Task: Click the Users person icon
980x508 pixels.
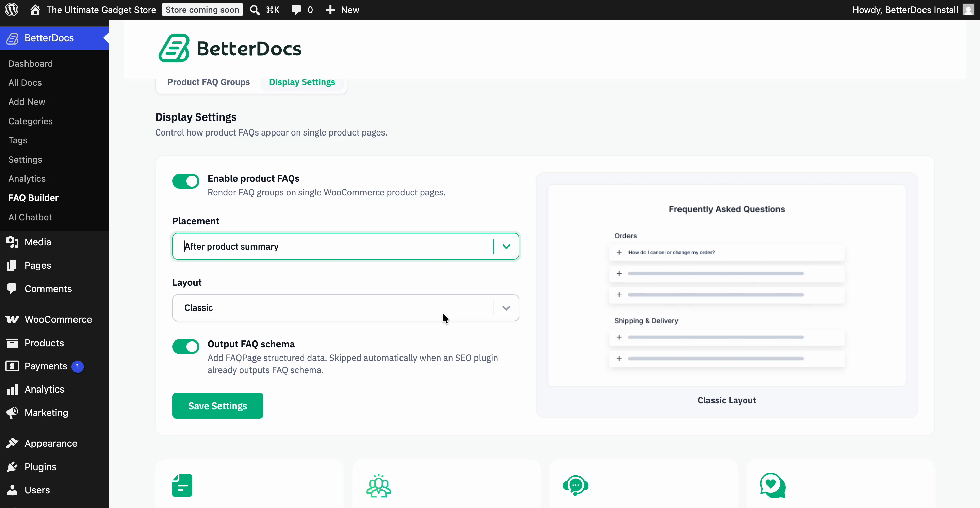Action: coord(12,490)
